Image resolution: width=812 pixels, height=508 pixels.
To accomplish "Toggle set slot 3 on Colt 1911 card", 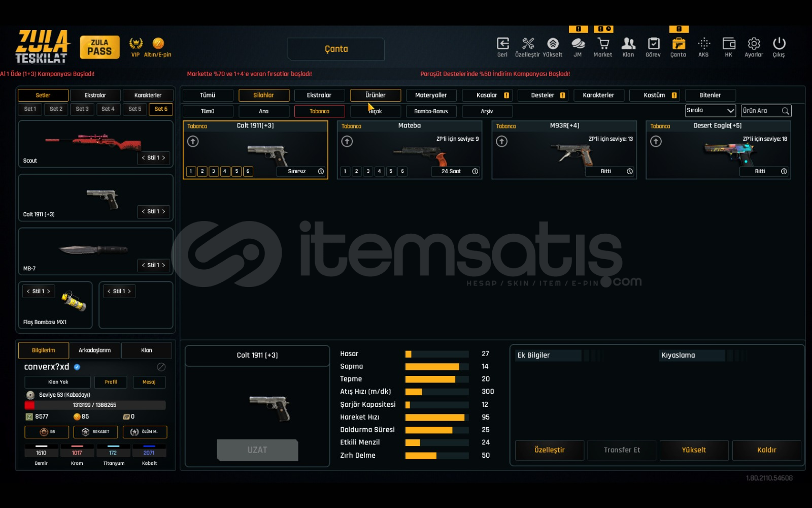I will (214, 171).
